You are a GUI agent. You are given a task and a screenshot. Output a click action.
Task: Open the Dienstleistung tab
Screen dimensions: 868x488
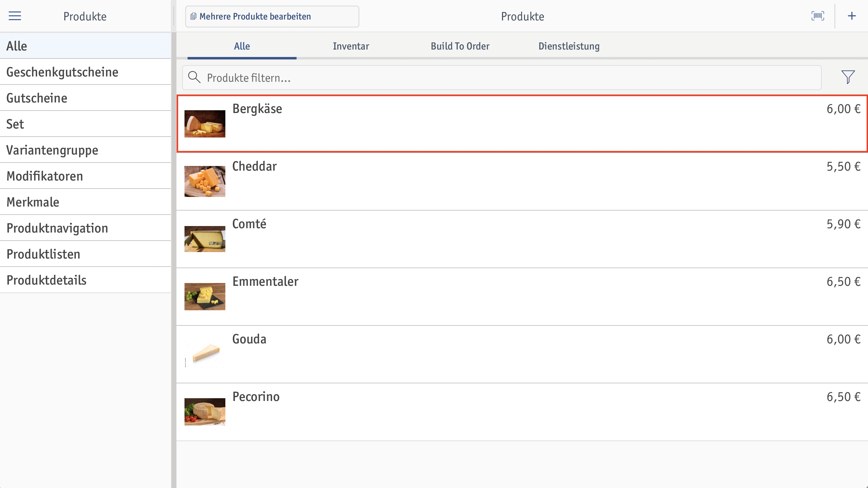(569, 46)
